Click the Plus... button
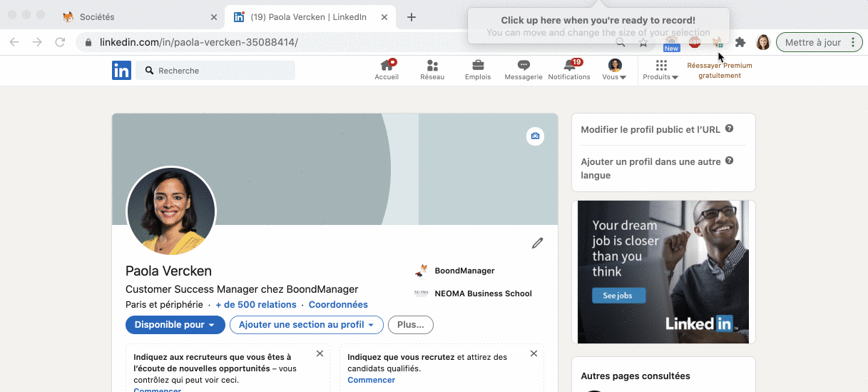 coord(411,325)
